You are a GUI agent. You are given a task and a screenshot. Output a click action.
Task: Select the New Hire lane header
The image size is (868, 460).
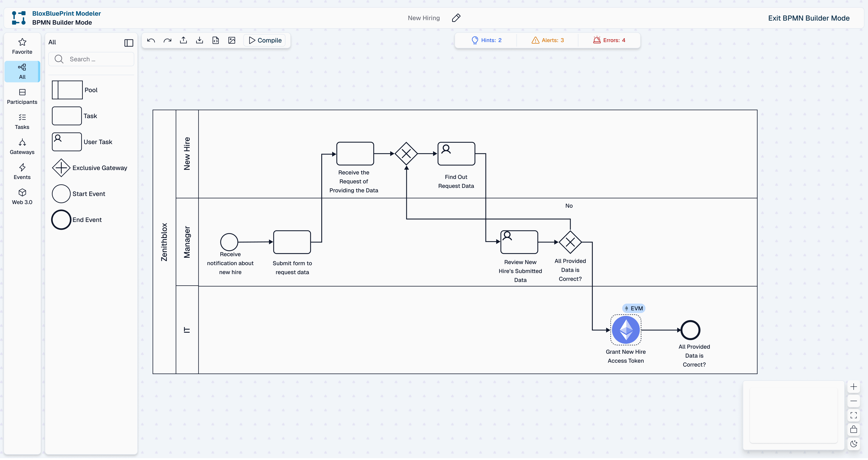[187, 154]
